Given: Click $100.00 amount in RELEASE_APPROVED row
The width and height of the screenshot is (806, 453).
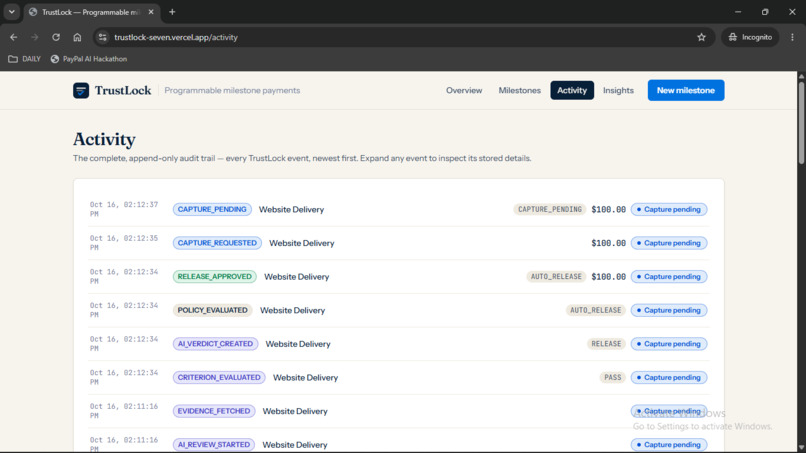Looking at the screenshot, I should click(x=609, y=277).
